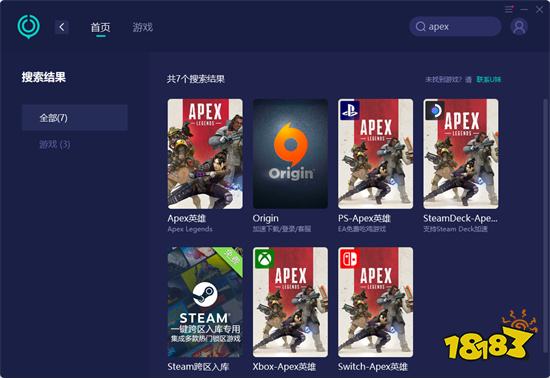The width and height of the screenshot is (550, 378).
Task: Click the Origin title text
Action: click(266, 218)
